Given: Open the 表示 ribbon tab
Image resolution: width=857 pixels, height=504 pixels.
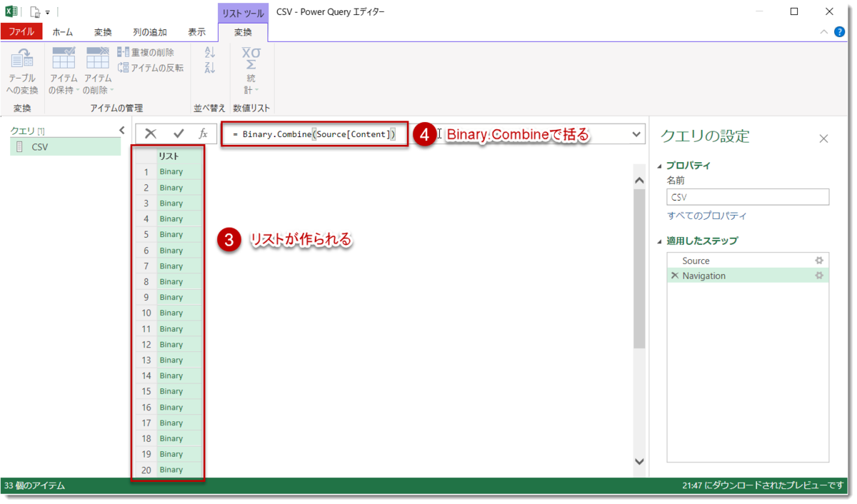Looking at the screenshot, I should point(196,32).
